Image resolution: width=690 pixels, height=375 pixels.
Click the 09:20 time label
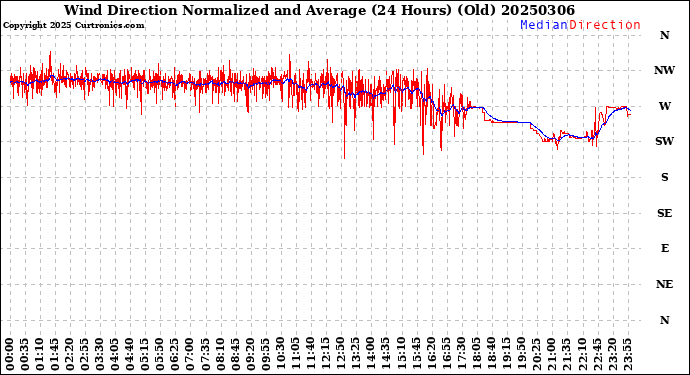[250, 354]
